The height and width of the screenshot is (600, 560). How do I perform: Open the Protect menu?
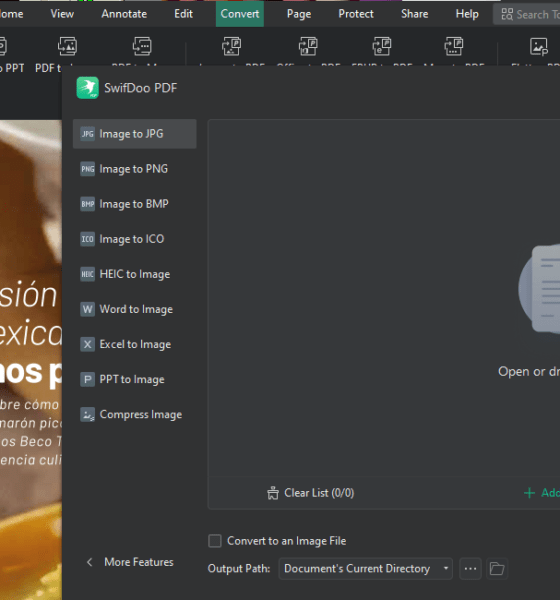356,14
